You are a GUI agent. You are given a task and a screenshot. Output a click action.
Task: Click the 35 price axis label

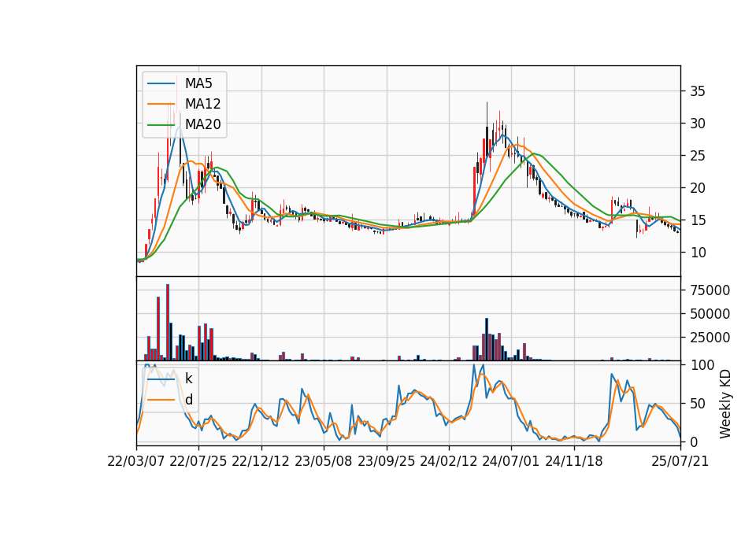tap(698, 91)
